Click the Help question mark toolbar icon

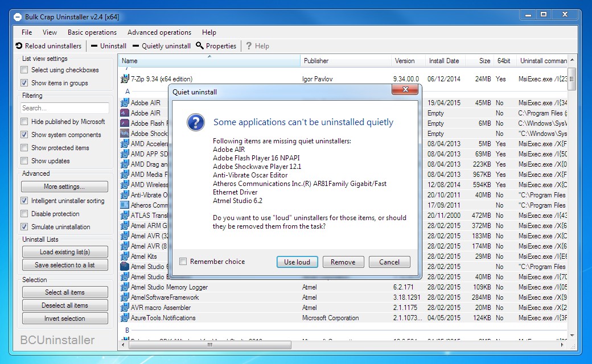tap(249, 45)
